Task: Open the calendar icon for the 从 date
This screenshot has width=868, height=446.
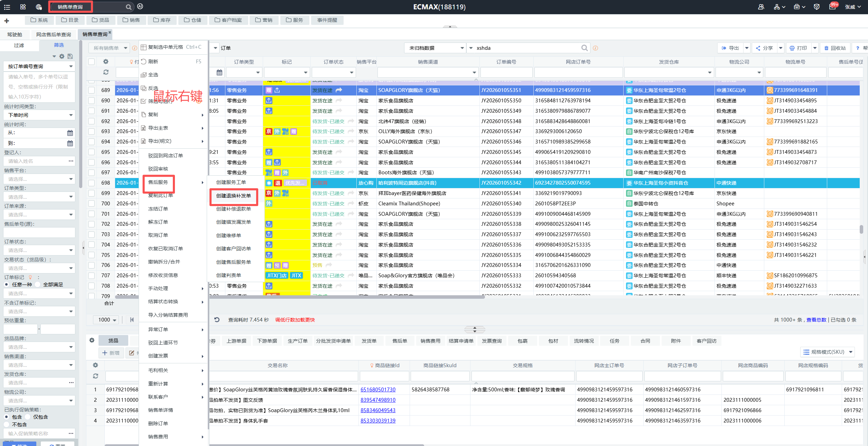Action: pyautogui.click(x=70, y=133)
